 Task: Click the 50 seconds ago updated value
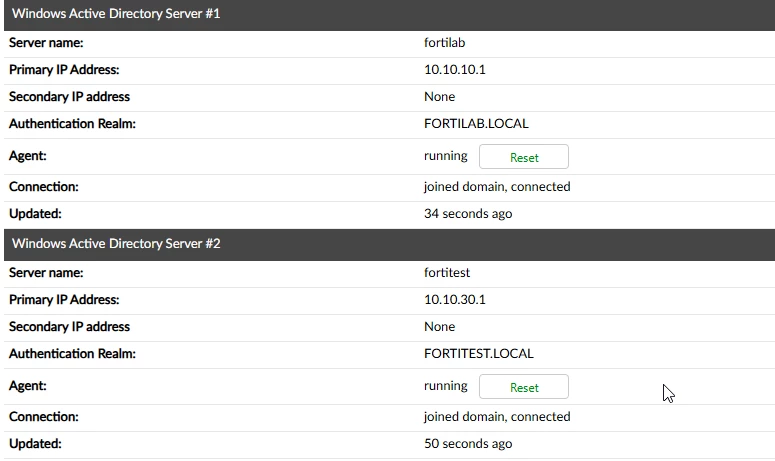468,443
